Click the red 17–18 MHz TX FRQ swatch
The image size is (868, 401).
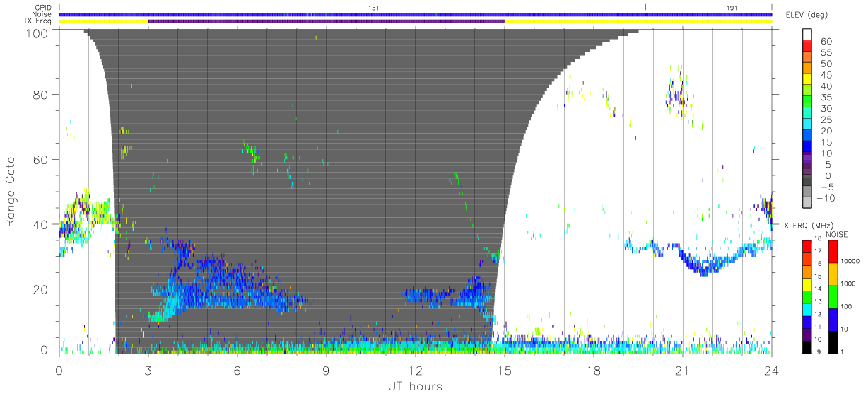coord(808,245)
